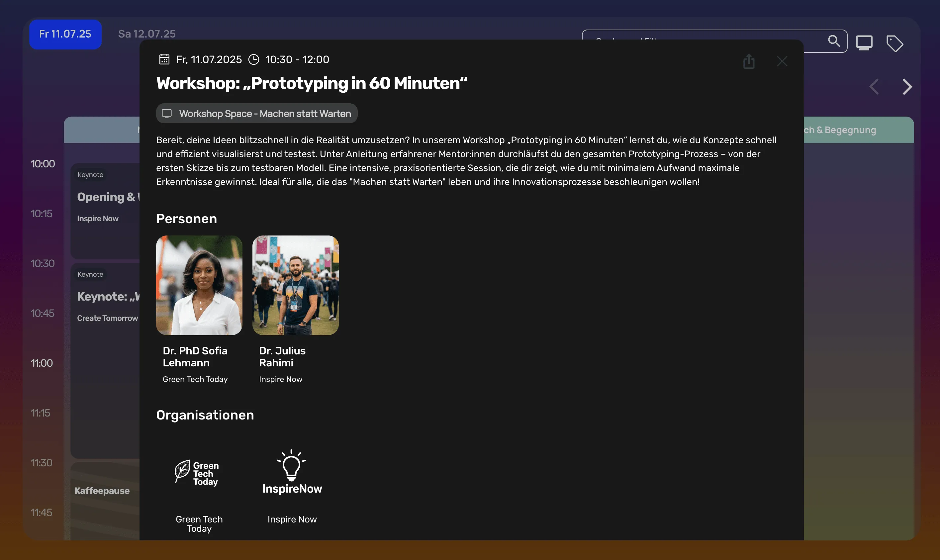Open Dr. Julius Rahimi's profile photo

(x=296, y=285)
